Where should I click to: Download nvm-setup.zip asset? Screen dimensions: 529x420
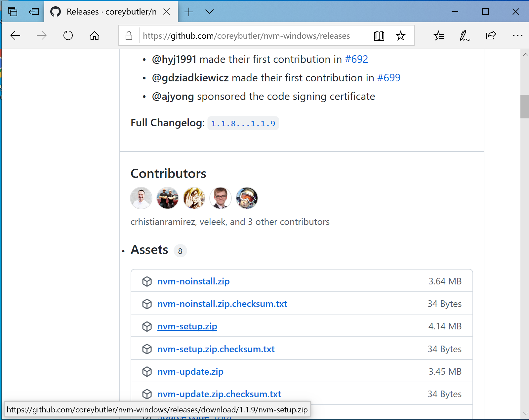(x=187, y=326)
